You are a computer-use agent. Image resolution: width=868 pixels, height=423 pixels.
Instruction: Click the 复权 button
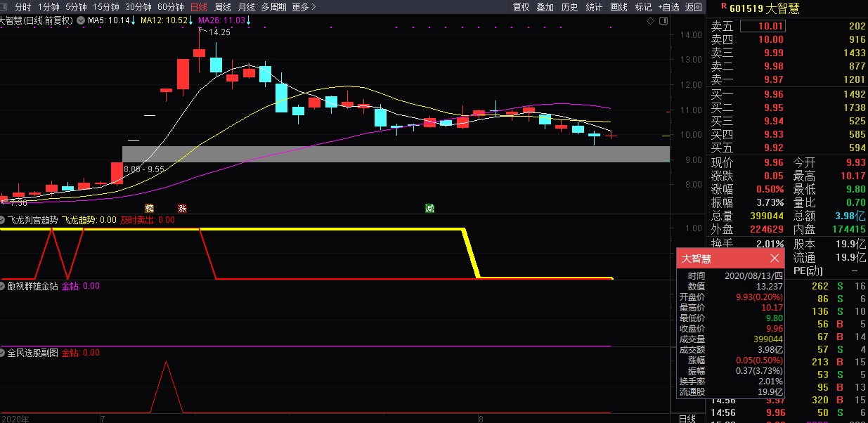pyautogui.click(x=521, y=7)
